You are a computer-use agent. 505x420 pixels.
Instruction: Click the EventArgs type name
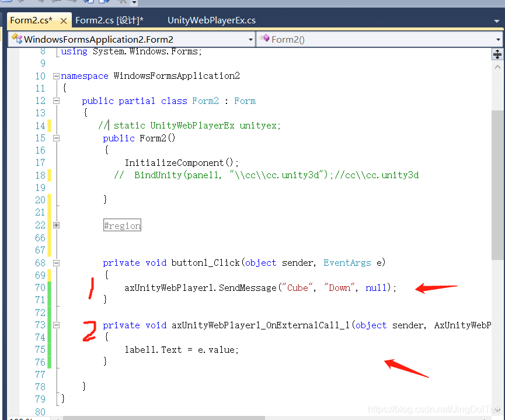[347, 263]
